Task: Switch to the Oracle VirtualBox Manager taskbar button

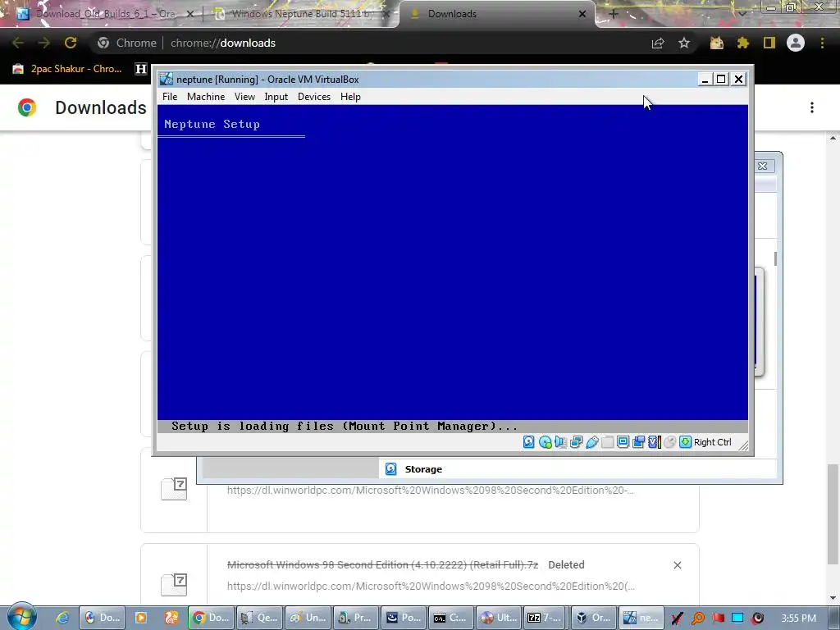Action: (594, 618)
